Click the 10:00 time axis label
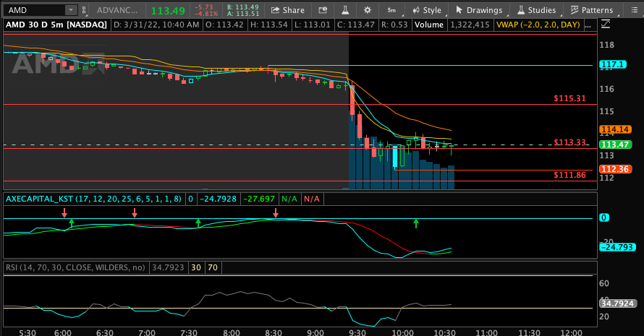 point(402,332)
